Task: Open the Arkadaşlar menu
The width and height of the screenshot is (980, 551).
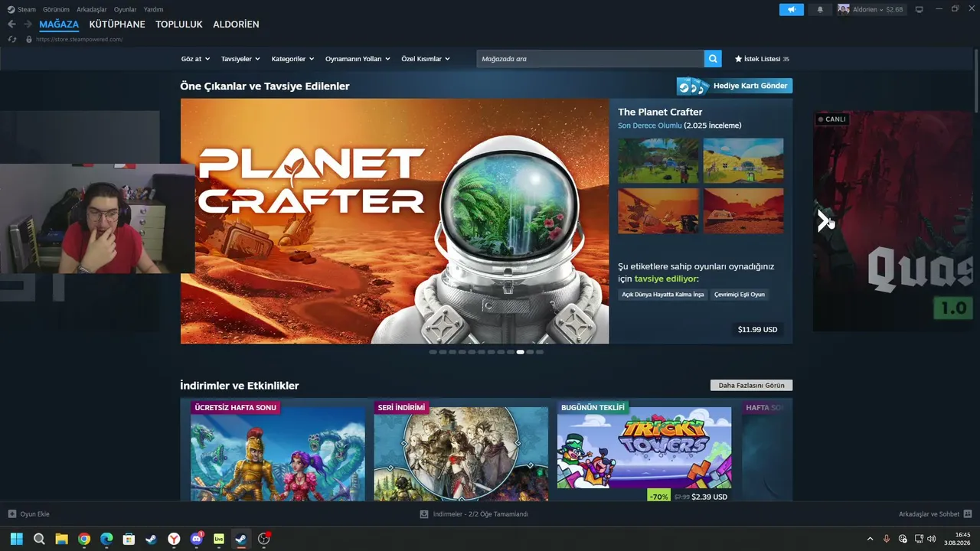Action: 92,9
